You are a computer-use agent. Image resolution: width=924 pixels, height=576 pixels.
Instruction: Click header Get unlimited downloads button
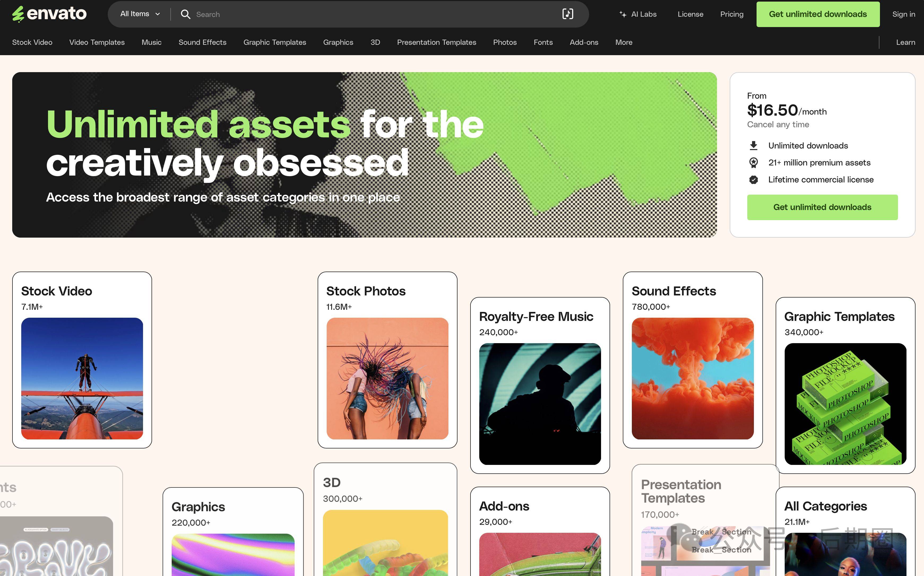click(x=818, y=14)
